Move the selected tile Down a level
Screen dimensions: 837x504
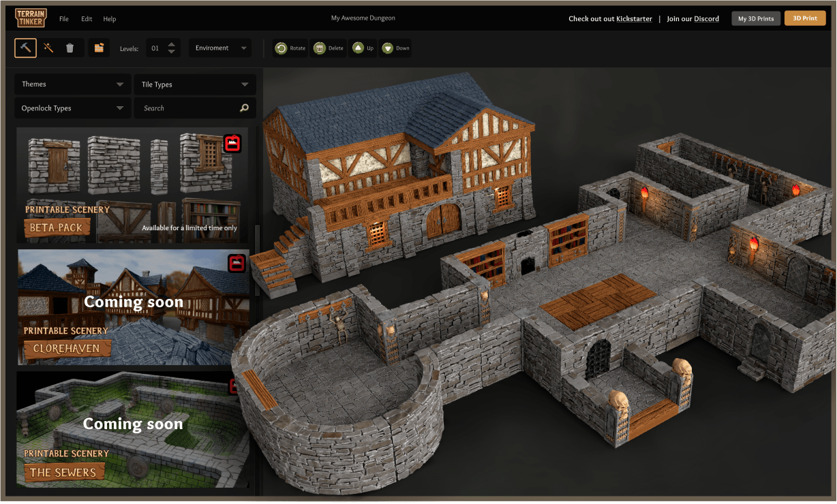pyautogui.click(x=394, y=48)
